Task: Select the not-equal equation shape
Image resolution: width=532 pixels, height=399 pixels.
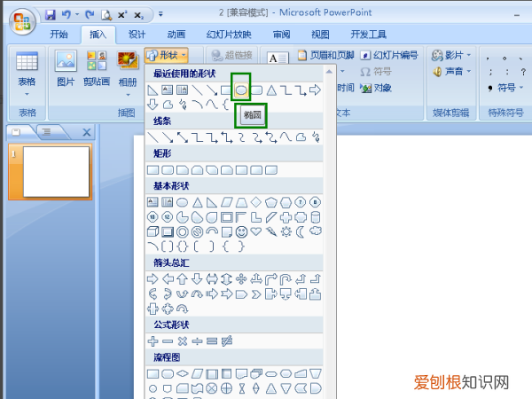Action: [x=227, y=340]
